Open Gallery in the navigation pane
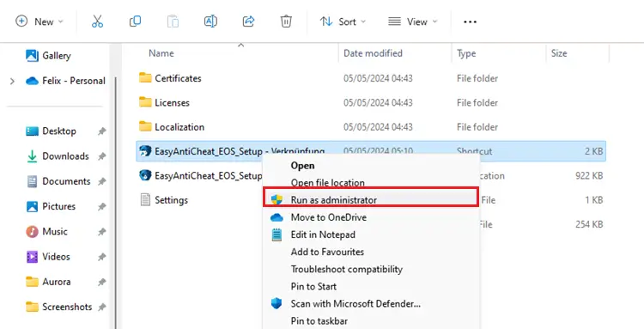The width and height of the screenshot is (644, 329). (48, 56)
